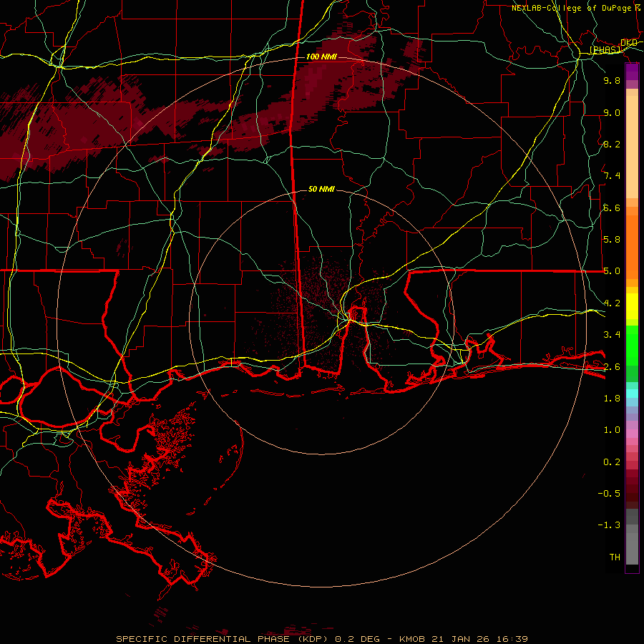Click the "[PHAS]" label above the color bar
Screen dimensions: 644x644
(x=605, y=50)
